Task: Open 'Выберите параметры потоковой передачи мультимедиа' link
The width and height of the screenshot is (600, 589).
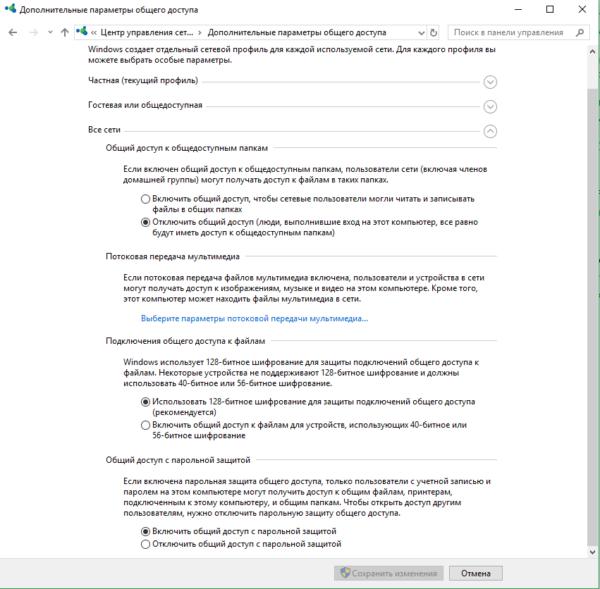Action: 254,318
